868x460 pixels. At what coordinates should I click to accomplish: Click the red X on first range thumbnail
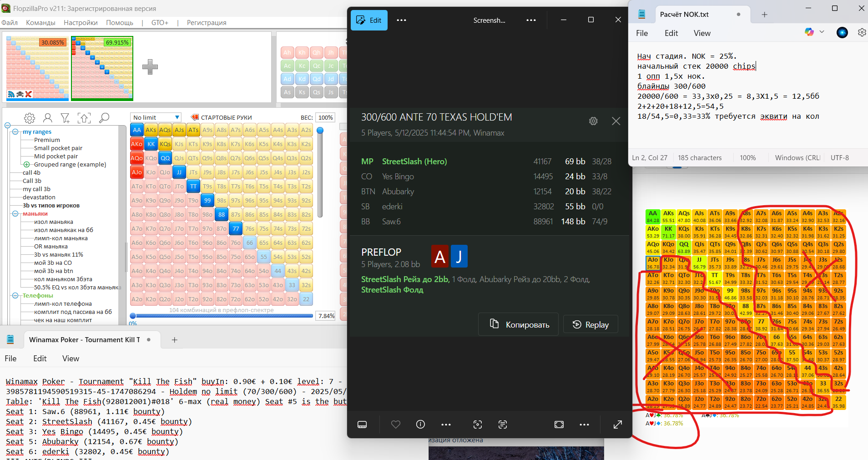28,94
